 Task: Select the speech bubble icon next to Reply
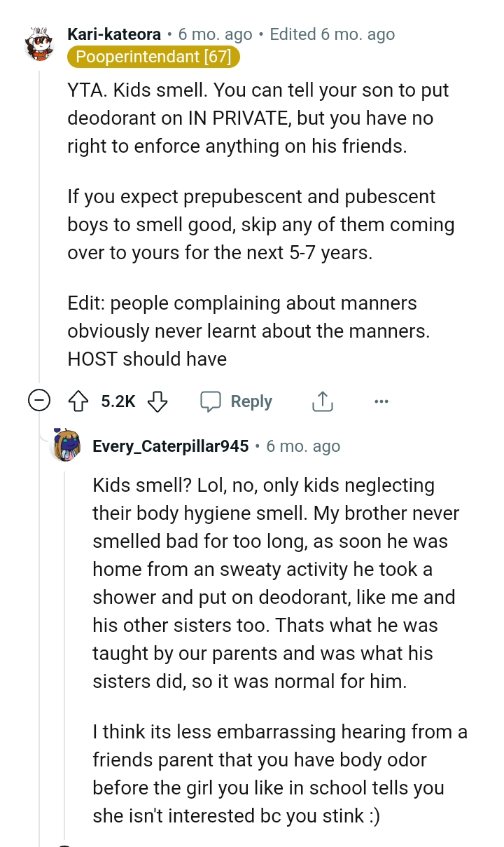click(211, 401)
